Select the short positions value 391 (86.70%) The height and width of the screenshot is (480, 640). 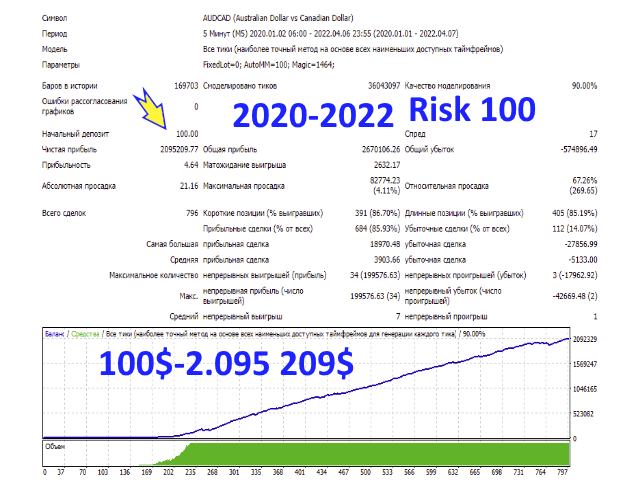pos(378,213)
